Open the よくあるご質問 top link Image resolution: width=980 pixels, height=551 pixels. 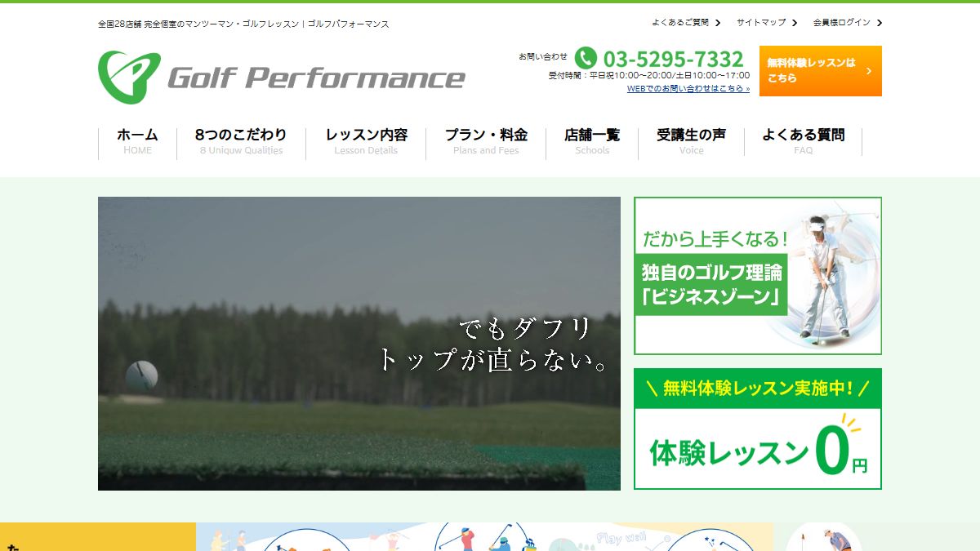tap(680, 23)
